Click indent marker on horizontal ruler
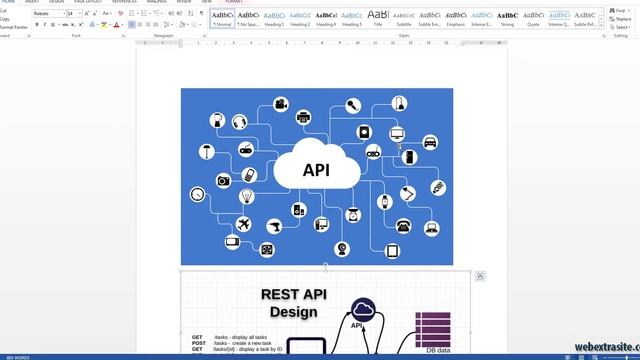640x360 pixels. [x=180, y=43]
